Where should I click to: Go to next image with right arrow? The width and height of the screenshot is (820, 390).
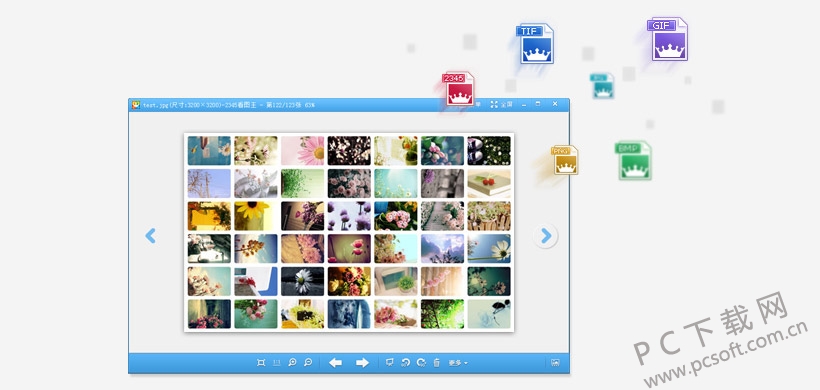(362, 362)
